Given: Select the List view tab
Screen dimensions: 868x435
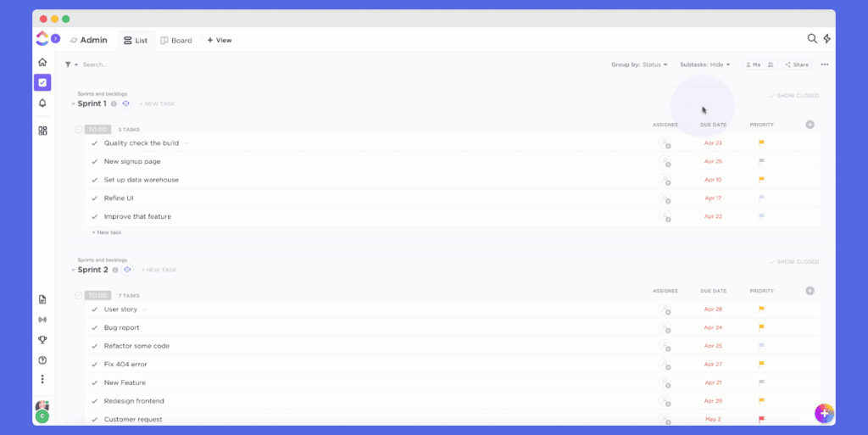Looking at the screenshot, I should pos(136,41).
